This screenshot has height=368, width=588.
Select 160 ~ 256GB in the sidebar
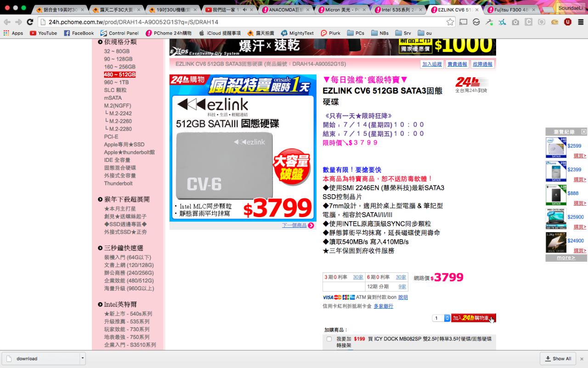[119, 67]
